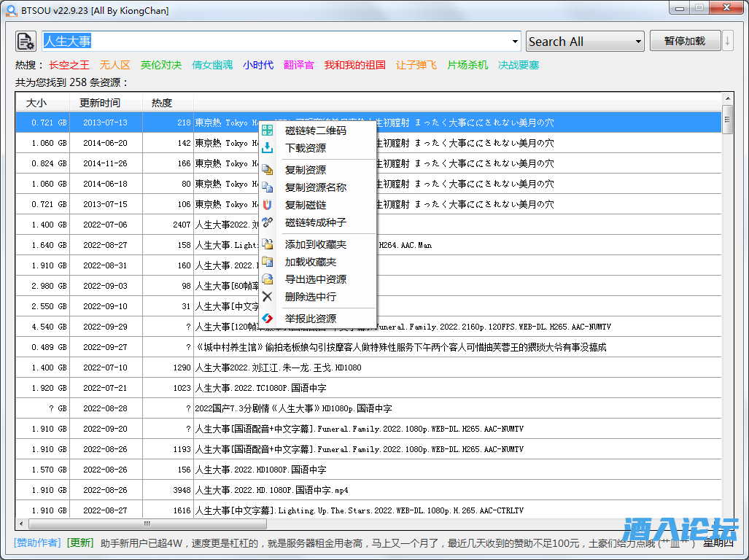This screenshot has width=749, height=560.
Task: Click the red-blue icon for 举报此资源
Action: 268,319
